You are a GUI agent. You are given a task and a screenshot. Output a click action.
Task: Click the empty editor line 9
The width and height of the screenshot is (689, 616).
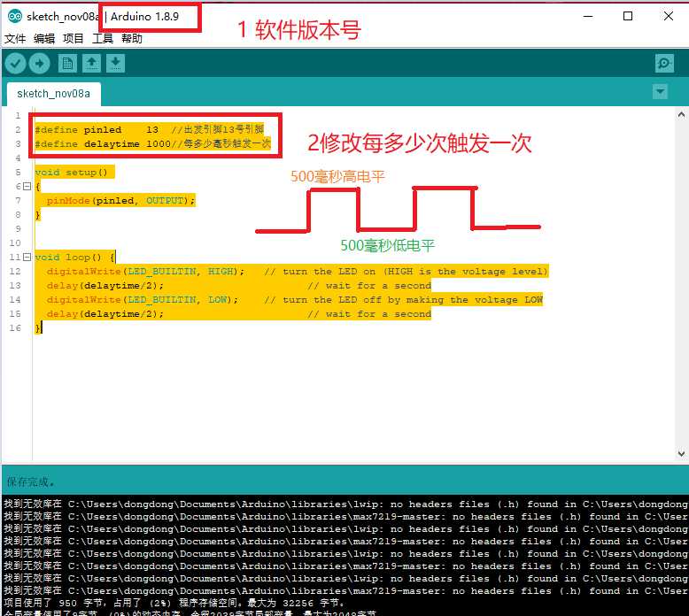[353, 228]
